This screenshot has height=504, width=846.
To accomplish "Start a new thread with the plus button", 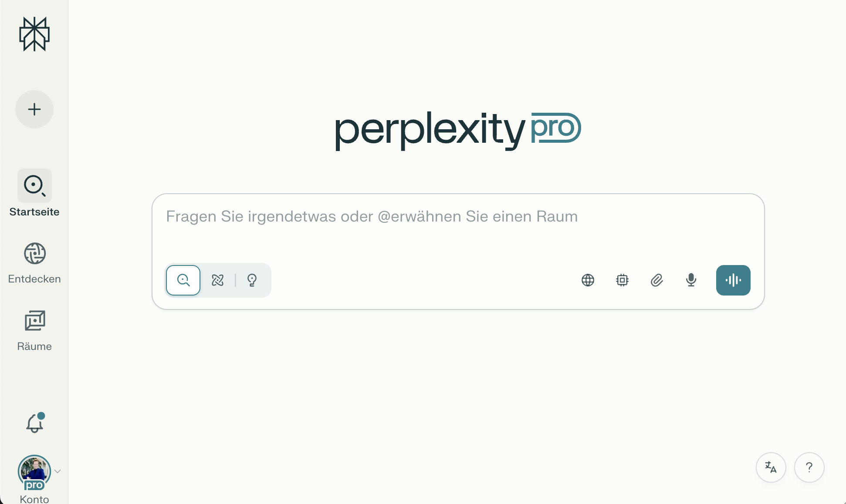I will (34, 109).
